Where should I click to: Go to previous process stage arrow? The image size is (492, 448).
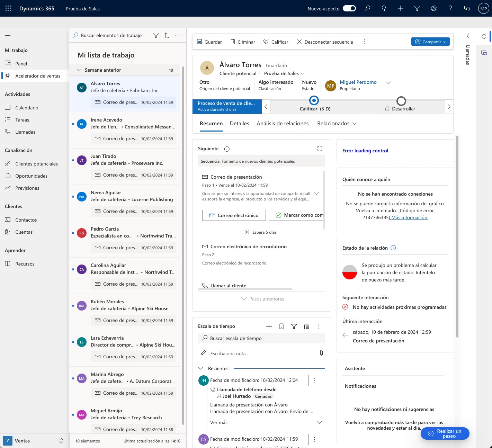click(x=266, y=107)
